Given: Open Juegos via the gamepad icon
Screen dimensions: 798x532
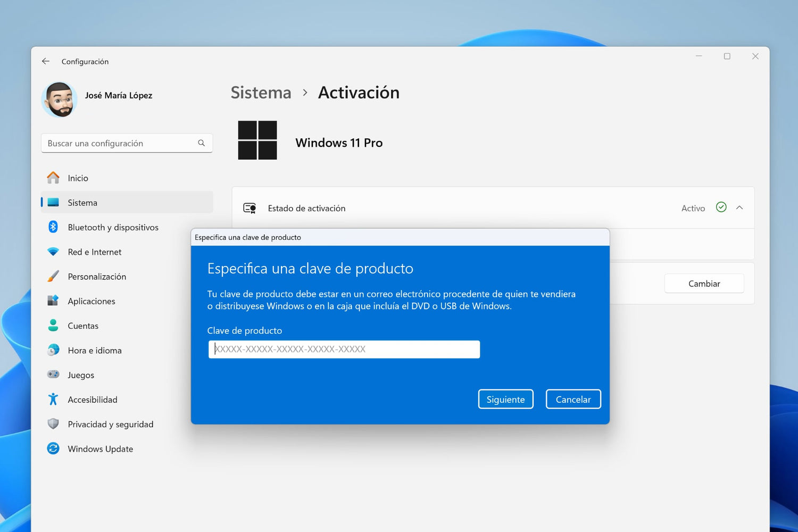Looking at the screenshot, I should pyautogui.click(x=53, y=375).
